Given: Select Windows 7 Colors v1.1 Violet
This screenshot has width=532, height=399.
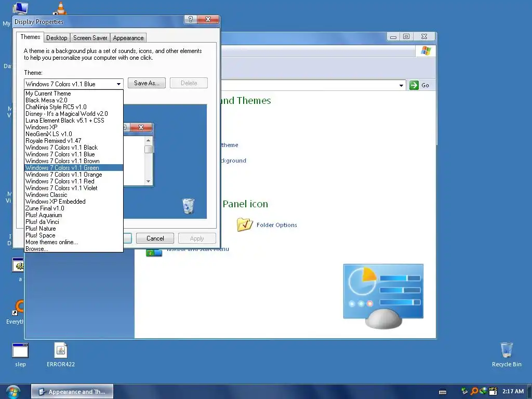Looking at the screenshot, I should 74,188.
